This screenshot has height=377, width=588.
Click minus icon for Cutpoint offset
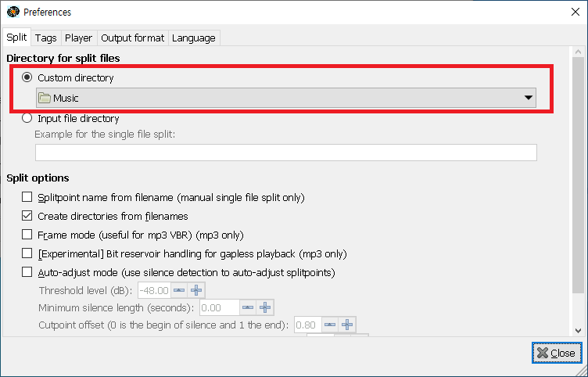click(x=330, y=325)
